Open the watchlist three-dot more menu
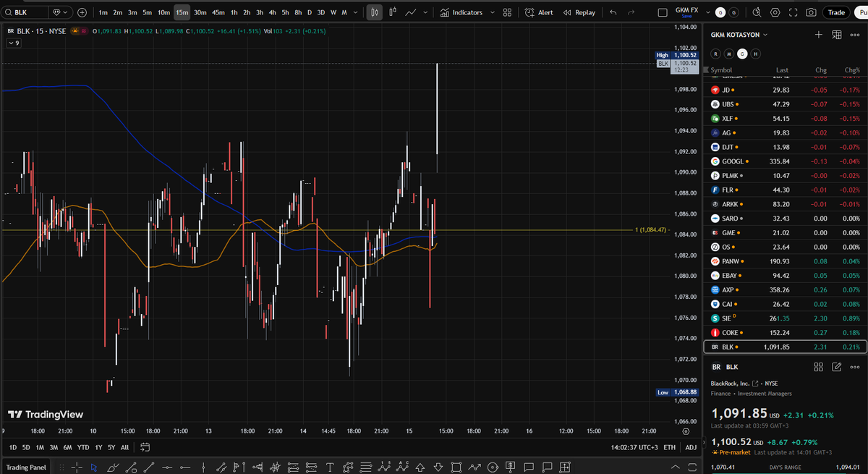 click(x=855, y=34)
